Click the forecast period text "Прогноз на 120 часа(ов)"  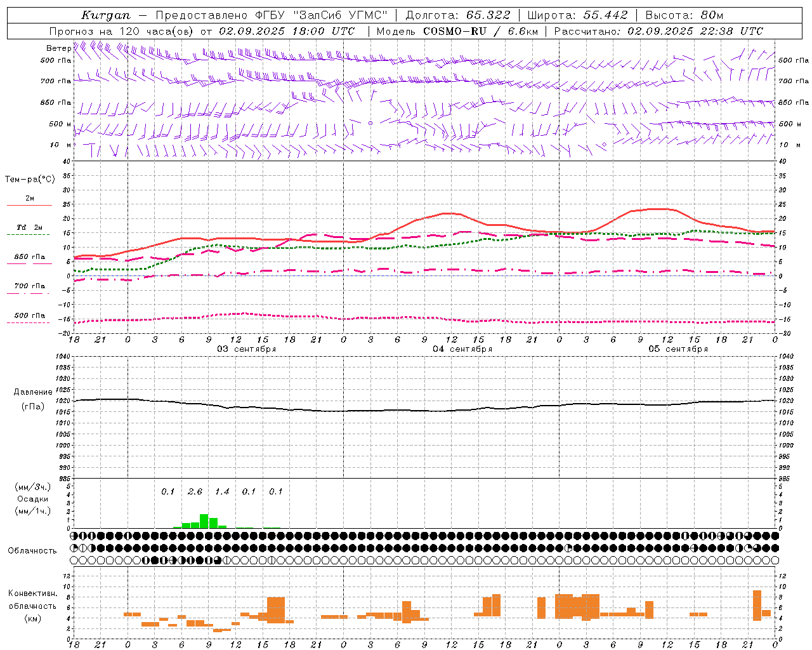(x=122, y=31)
